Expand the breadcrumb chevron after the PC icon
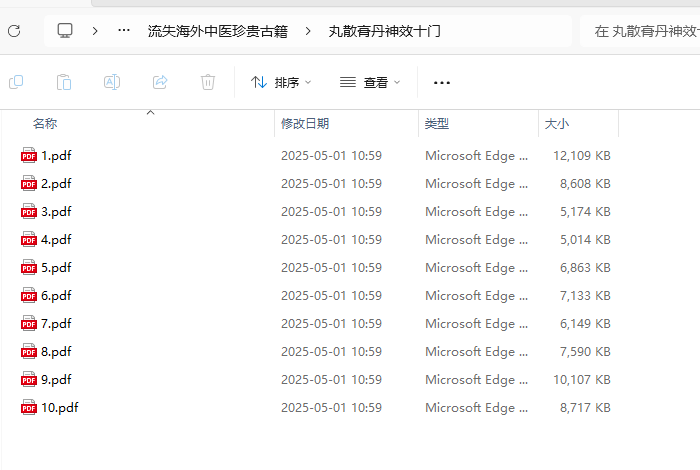The image size is (700, 470). [x=95, y=31]
